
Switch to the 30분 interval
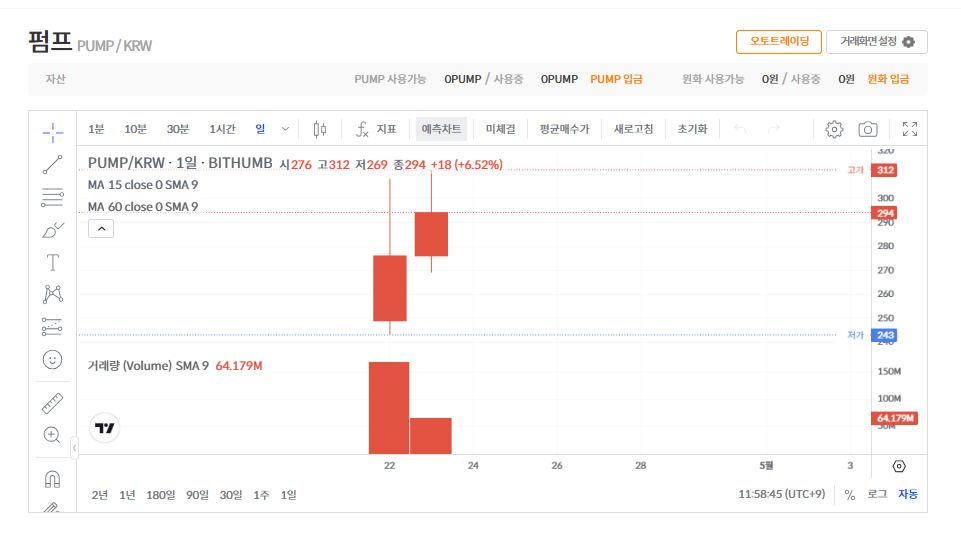178,129
